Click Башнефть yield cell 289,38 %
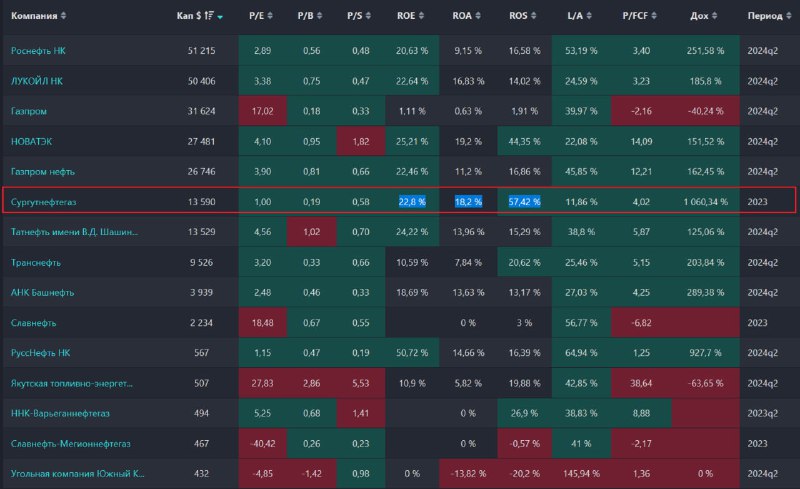 706,292
